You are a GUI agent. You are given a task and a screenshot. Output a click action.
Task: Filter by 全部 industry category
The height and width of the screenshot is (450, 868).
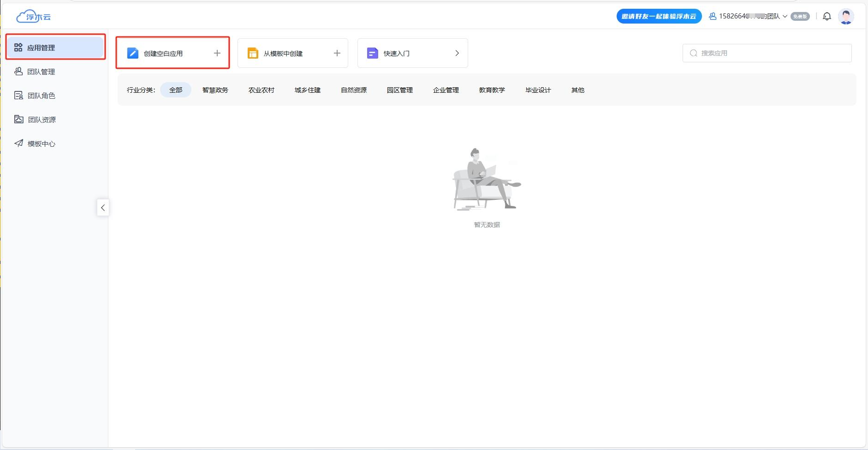pyautogui.click(x=176, y=90)
